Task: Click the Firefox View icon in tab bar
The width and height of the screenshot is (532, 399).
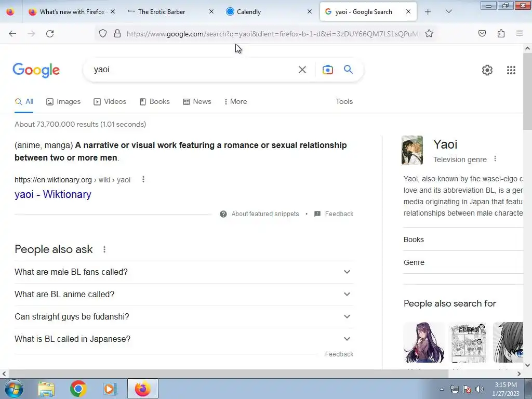Action: (10, 11)
